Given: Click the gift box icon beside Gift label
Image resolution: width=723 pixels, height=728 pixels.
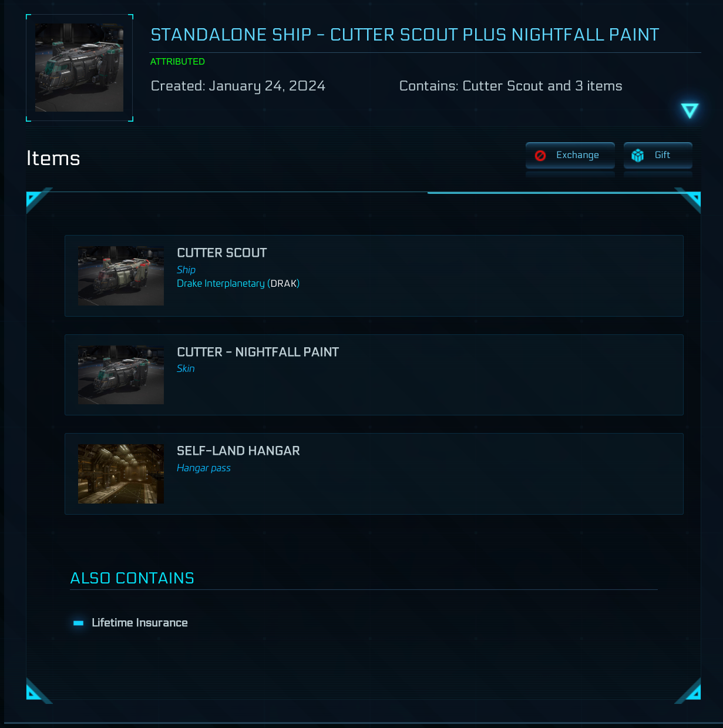Looking at the screenshot, I should point(638,155).
